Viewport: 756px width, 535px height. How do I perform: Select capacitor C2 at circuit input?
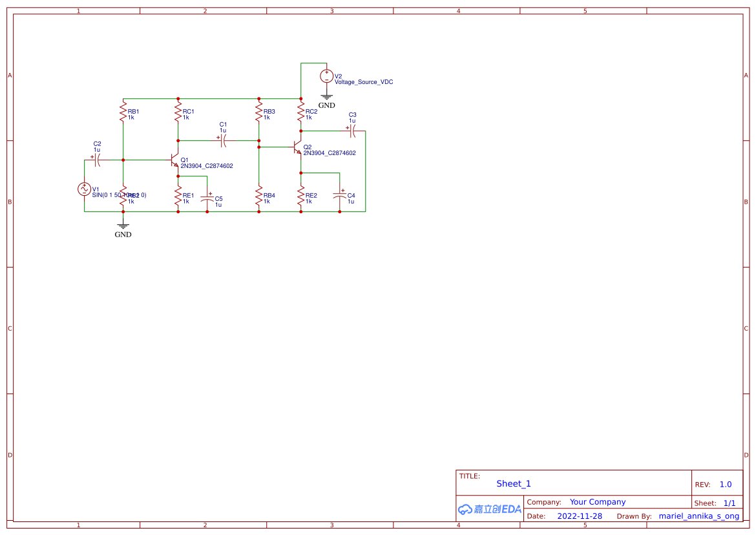pyautogui.click(x=97, y=160)
